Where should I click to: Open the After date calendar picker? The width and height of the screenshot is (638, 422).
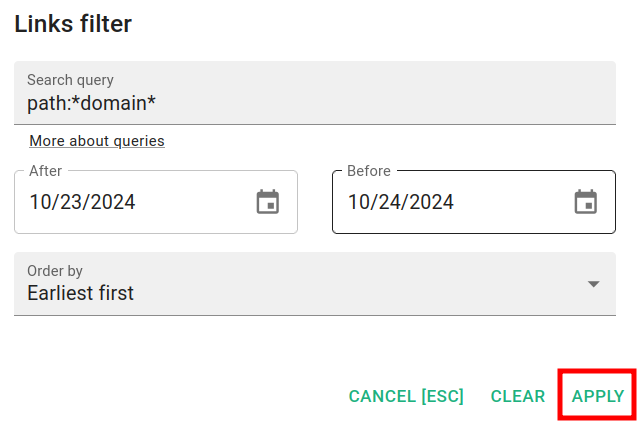(x=268, y=202)
